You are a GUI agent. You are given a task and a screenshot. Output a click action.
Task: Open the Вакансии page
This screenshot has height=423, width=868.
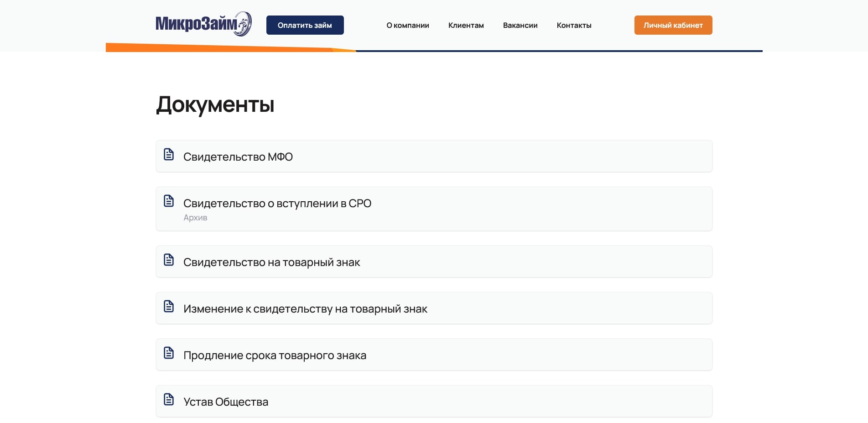(520, 25)
